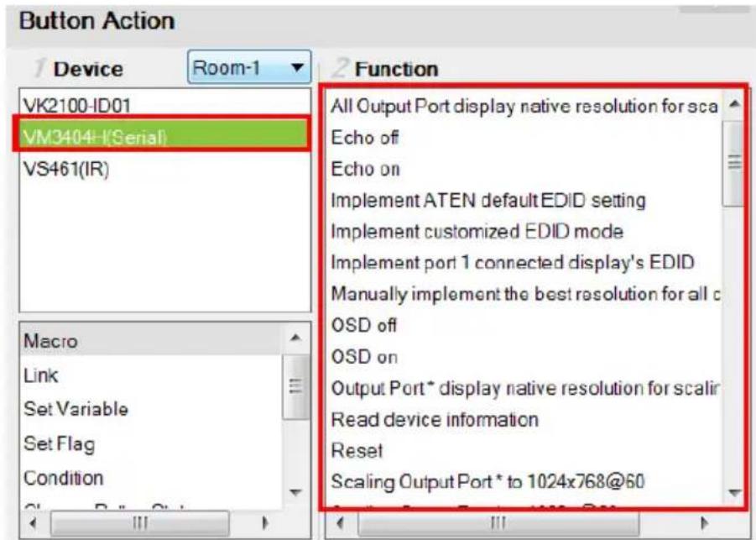The width and height of the screenshot is (756, 540).
Task: Click Function list horizontal scroll right arrow
Action: (705, 522)
